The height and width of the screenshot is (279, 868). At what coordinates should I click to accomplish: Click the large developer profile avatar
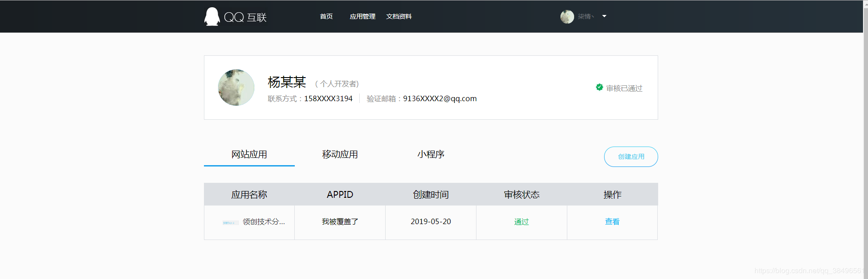[236, 88]
